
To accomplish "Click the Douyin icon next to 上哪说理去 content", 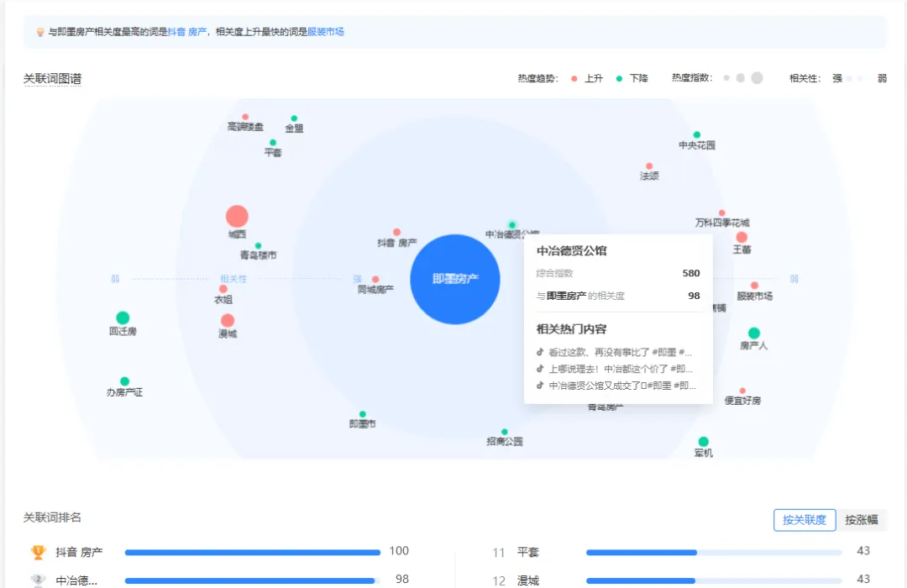I will pyautogui.click(x=538, y=370).
